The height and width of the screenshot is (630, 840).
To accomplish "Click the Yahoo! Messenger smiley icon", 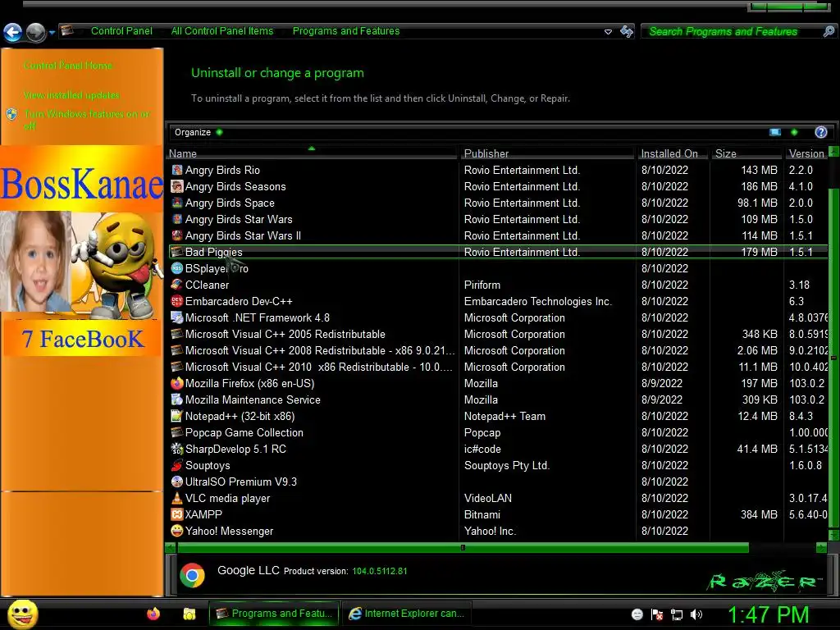I will pyautogui.click(x=177, y=531).
